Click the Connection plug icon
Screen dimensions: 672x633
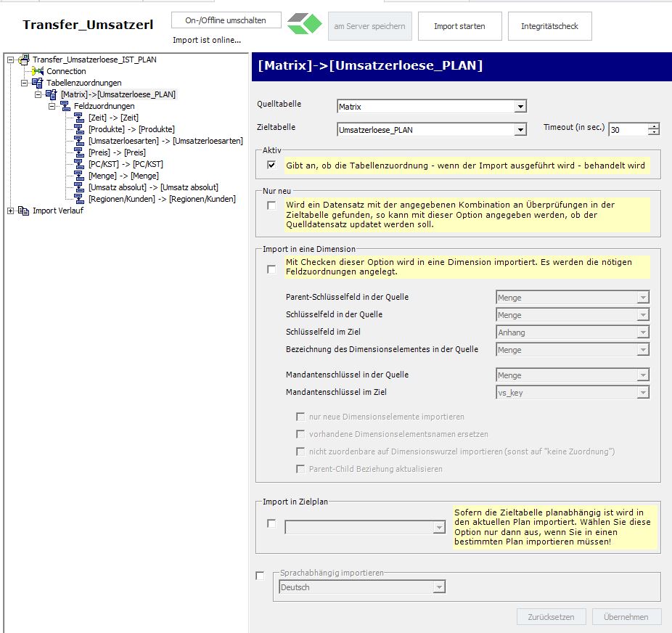pyautogui.click(x=38, y=71)
